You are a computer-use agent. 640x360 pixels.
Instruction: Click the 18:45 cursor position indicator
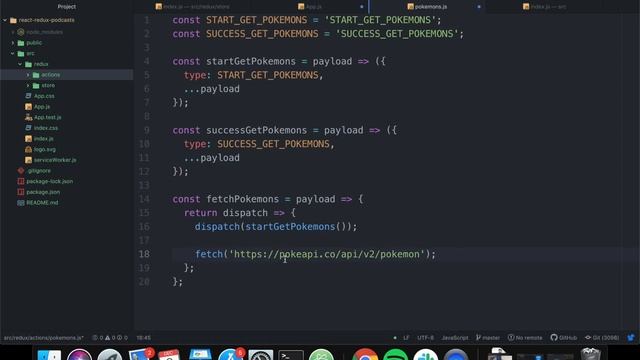pyautogui.click(x=143, y=338)
